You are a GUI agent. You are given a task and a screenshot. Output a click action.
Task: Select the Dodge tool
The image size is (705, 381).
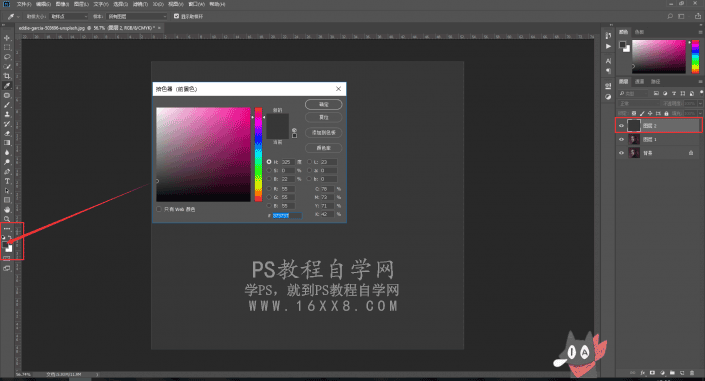pyautogui.click(x=7, y=162)
